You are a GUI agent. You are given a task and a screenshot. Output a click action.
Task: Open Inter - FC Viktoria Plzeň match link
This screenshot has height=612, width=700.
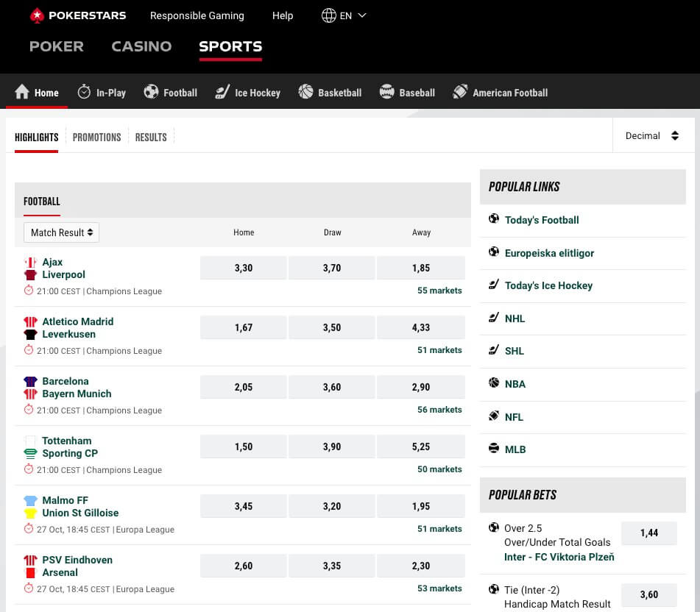559,557
